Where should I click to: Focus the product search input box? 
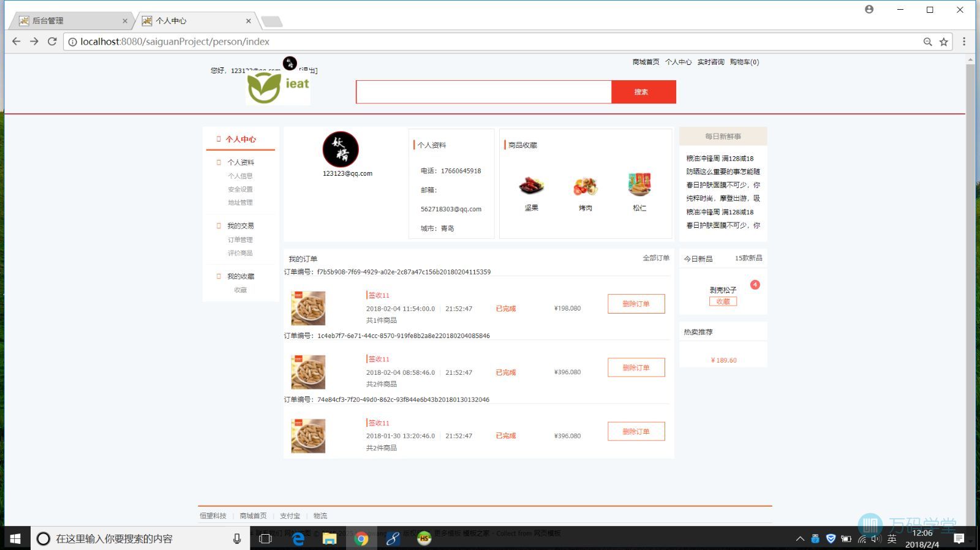pos(484,92)
